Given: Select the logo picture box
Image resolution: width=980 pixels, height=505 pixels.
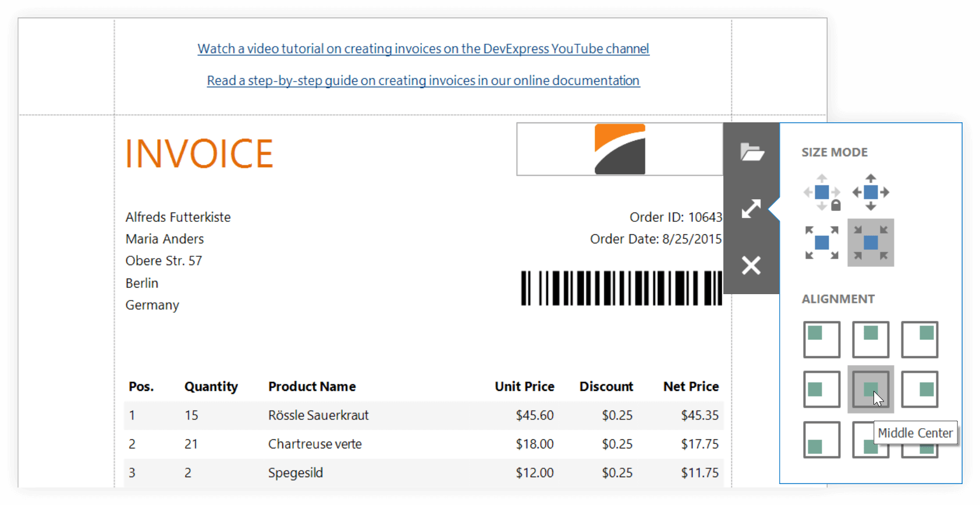Looking at the screenshot, I should tap(619, 149).
